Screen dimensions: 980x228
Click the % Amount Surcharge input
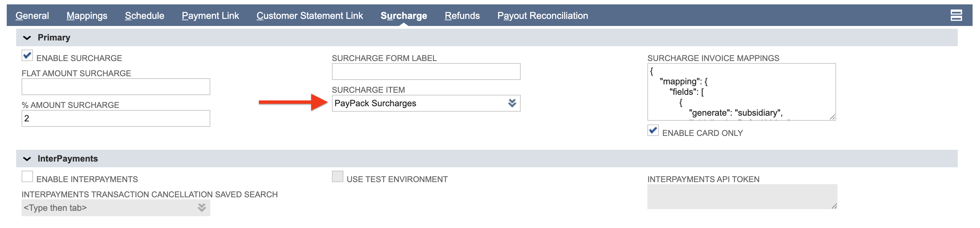(116, 118)
